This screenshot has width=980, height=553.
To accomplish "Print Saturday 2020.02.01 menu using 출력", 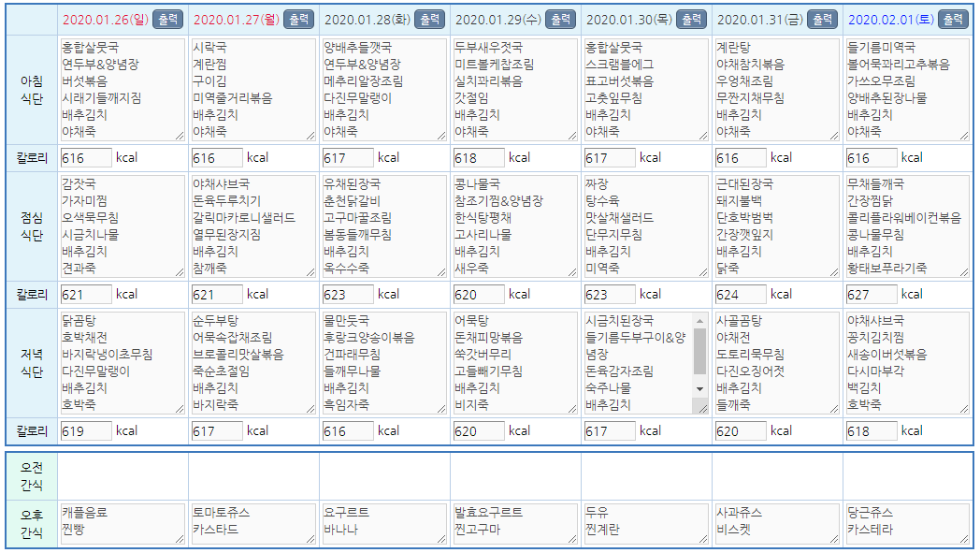I will click(953, 20).
